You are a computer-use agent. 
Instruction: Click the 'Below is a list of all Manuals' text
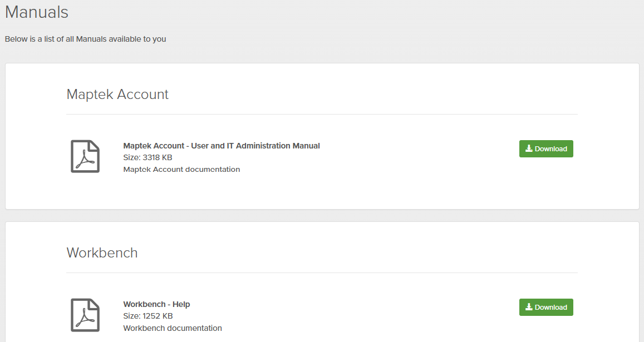[x=85, y=39]
